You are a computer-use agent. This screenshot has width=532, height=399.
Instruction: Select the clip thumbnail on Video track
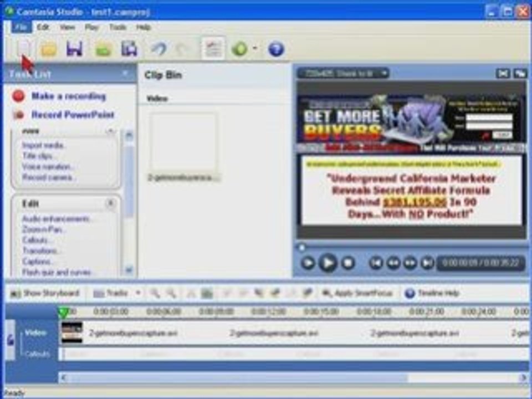point(72,333)
